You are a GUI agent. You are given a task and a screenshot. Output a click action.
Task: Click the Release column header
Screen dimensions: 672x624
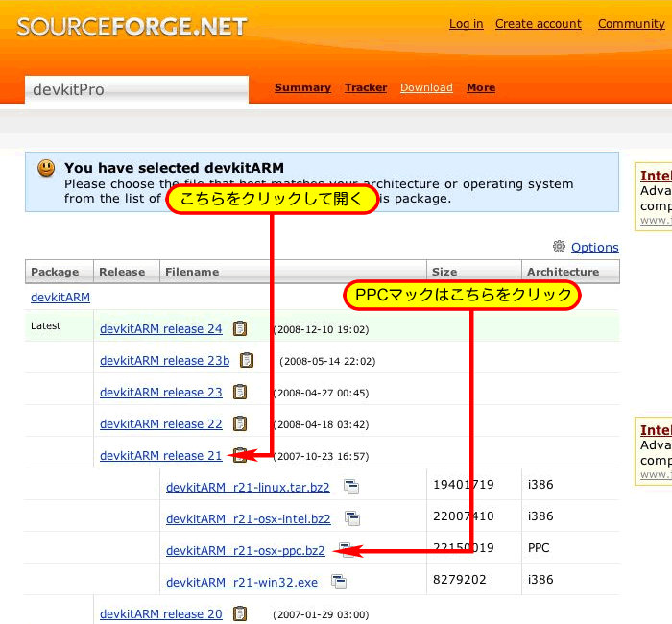click(x=127, y=272)
